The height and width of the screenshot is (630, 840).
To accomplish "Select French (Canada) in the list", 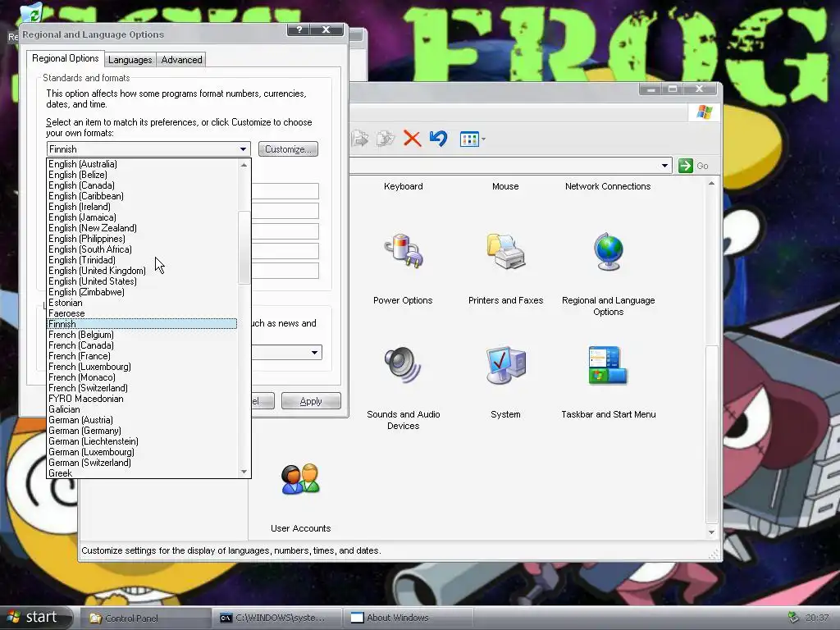I will click(142, 345).
